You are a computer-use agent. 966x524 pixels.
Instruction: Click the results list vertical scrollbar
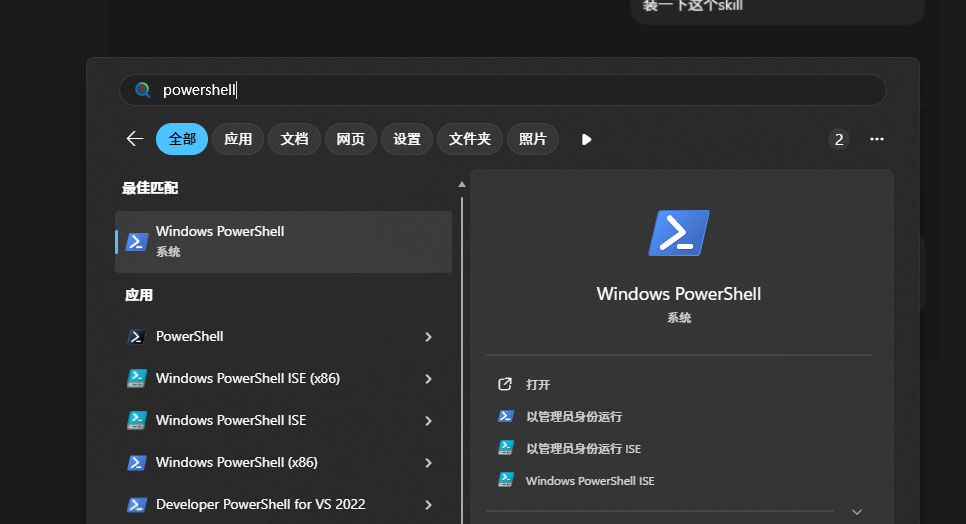coord(462,360)
